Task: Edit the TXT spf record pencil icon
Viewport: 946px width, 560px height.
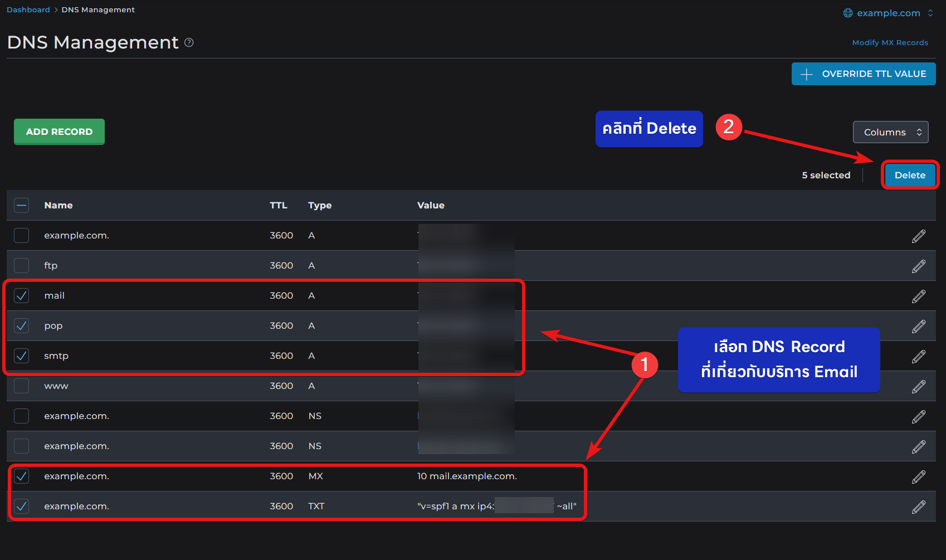Action: tap(919, 507)
